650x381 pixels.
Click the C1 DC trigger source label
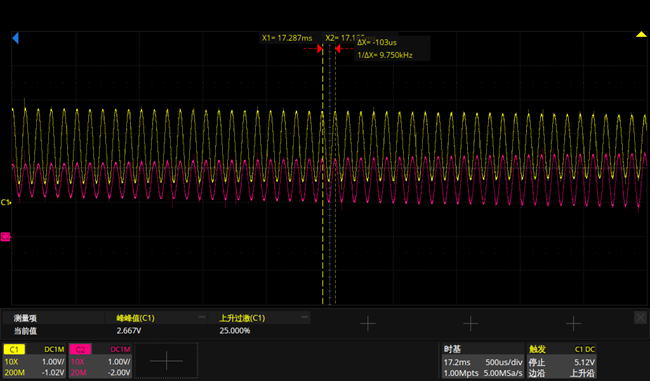pyautogui.click(x=585, y=349)
